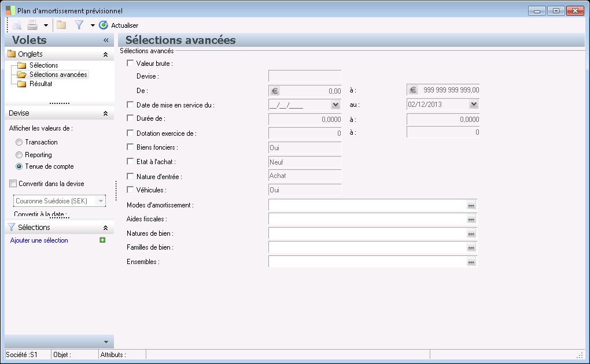Click the open folder toolbar icon
Image resolution: width=590 pixels, height=364 pixels.
pyautogui.click(x=61, y=25)
